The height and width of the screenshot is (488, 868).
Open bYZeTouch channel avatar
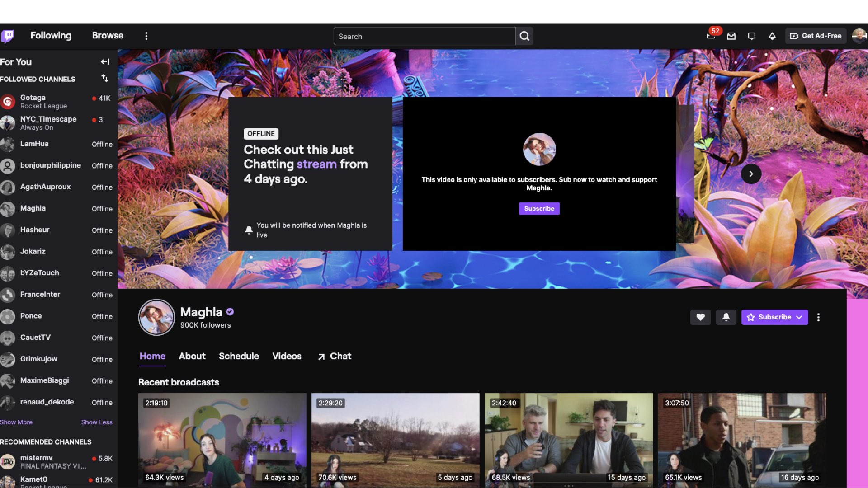pos(8,273)
